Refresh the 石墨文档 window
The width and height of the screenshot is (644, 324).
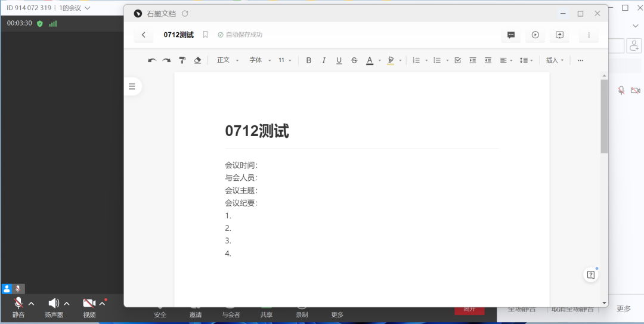(x=185, y=14)
